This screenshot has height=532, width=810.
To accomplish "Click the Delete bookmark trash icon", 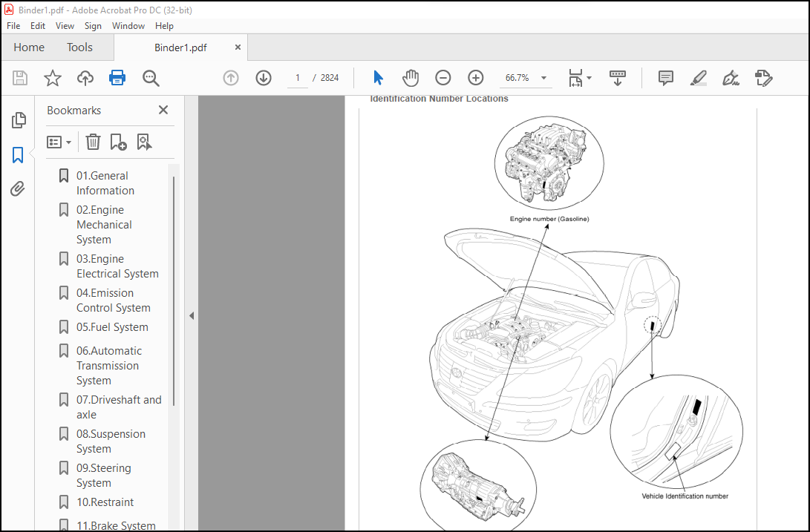I will (x=93, y=142).
